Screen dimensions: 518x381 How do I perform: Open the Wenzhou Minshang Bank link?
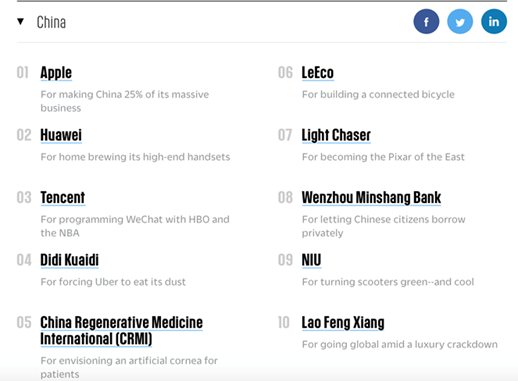point(371,197)
